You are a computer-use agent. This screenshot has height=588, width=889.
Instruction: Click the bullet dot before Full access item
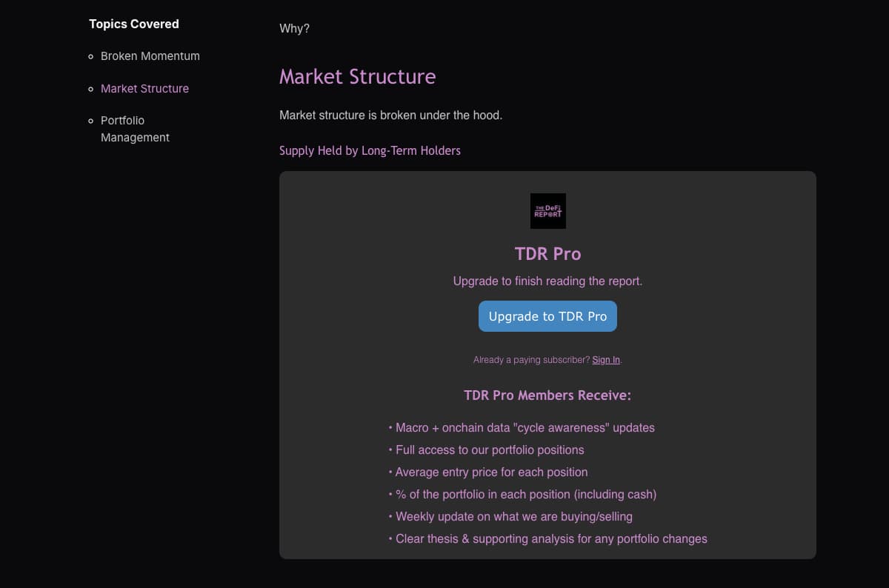pos(390,450)
